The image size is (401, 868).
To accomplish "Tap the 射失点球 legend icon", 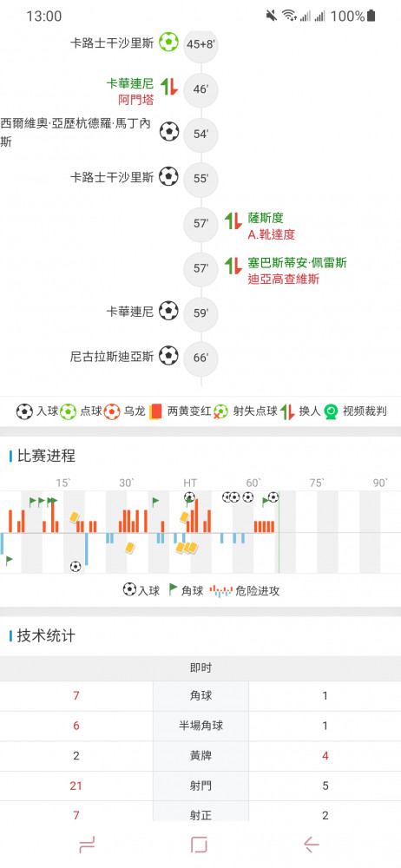I will 220,411.
